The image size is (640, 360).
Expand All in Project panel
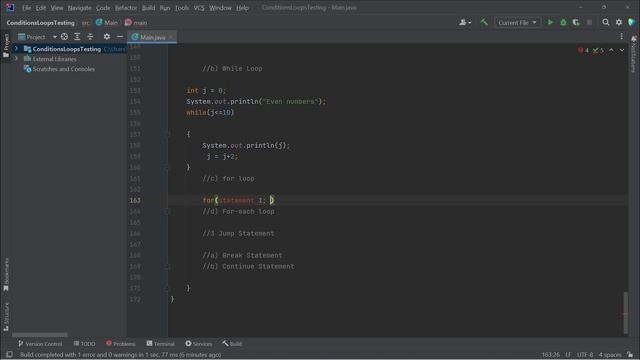click(x=77, y=37)
